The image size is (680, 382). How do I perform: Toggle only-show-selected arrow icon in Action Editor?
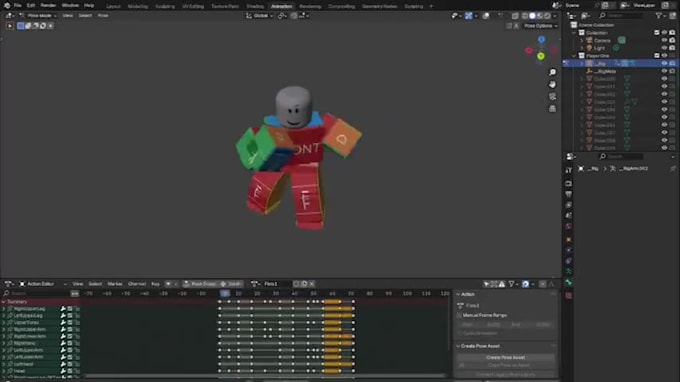pyautogui.click(x=487, y=284)
